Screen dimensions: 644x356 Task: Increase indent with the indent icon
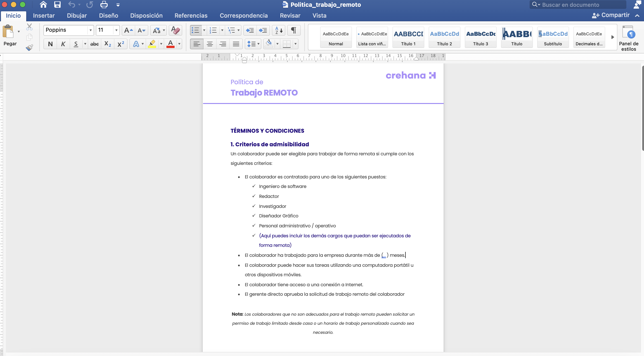(x=263, y=30)
